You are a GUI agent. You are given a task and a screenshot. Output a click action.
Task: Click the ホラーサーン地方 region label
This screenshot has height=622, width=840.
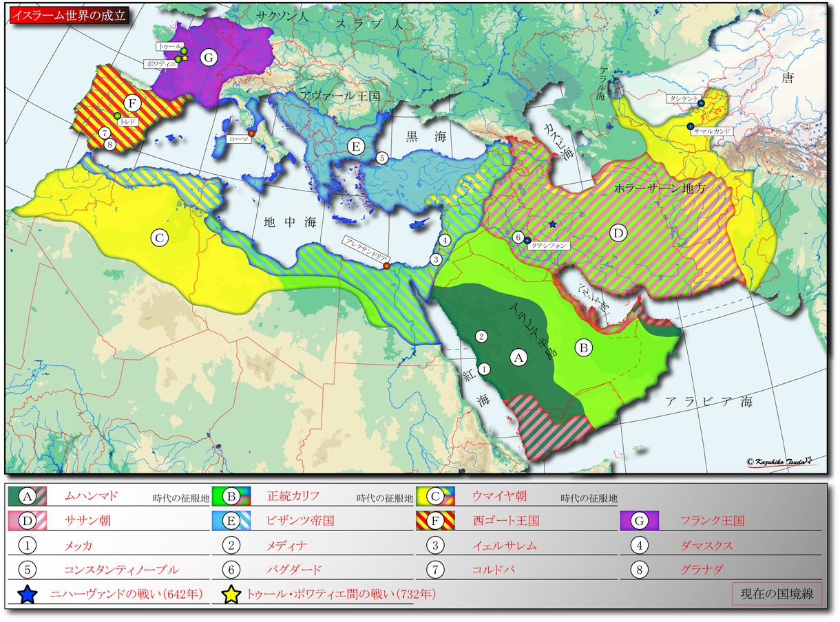pos(660,187)
